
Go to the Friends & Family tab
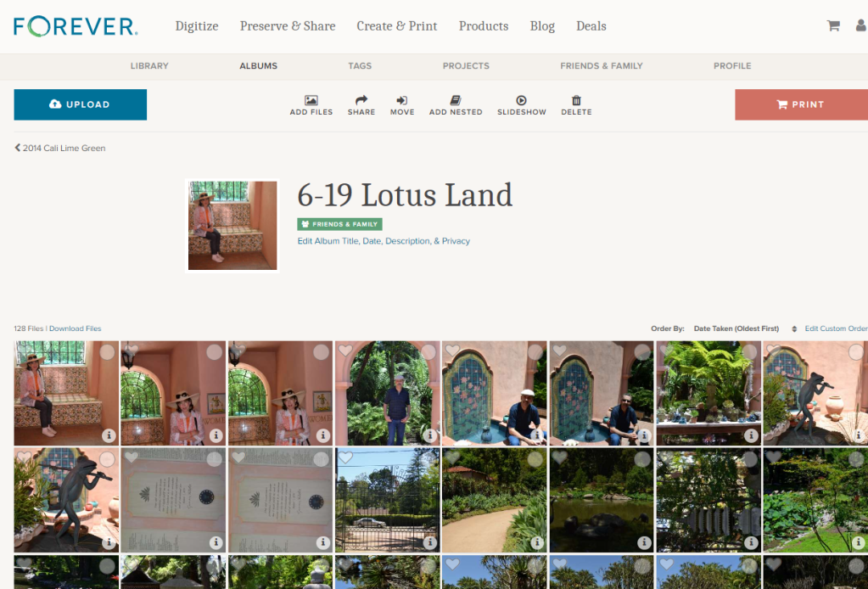[x=602, y=65]
